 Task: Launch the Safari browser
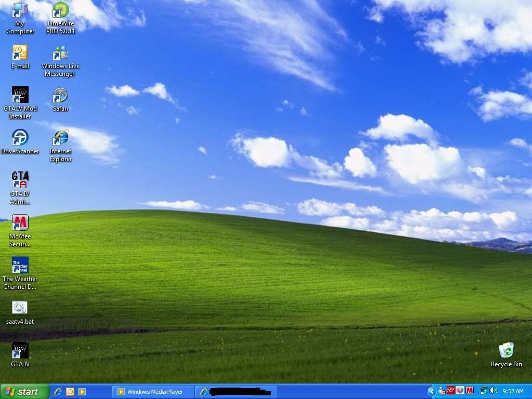pos(60,96)
